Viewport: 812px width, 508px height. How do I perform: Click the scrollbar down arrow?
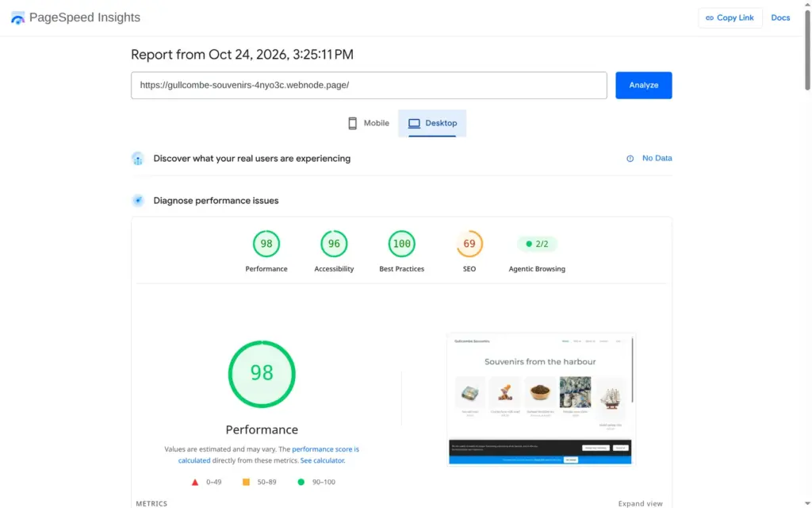[806, 504]
